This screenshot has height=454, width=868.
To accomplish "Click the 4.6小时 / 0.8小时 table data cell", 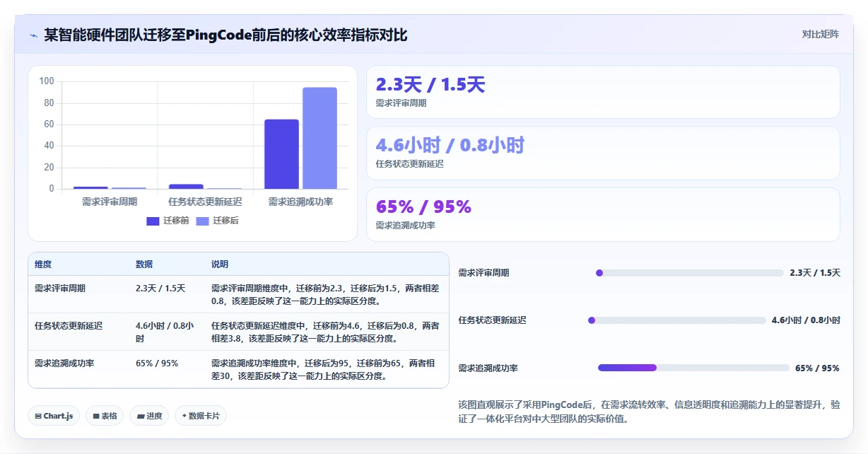I will click(165, 332).
